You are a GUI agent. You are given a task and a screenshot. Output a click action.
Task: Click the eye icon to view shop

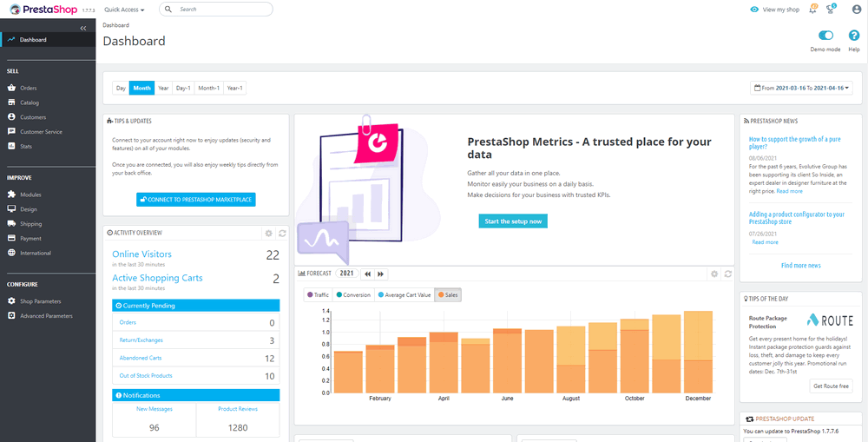[x=754, y=10]
